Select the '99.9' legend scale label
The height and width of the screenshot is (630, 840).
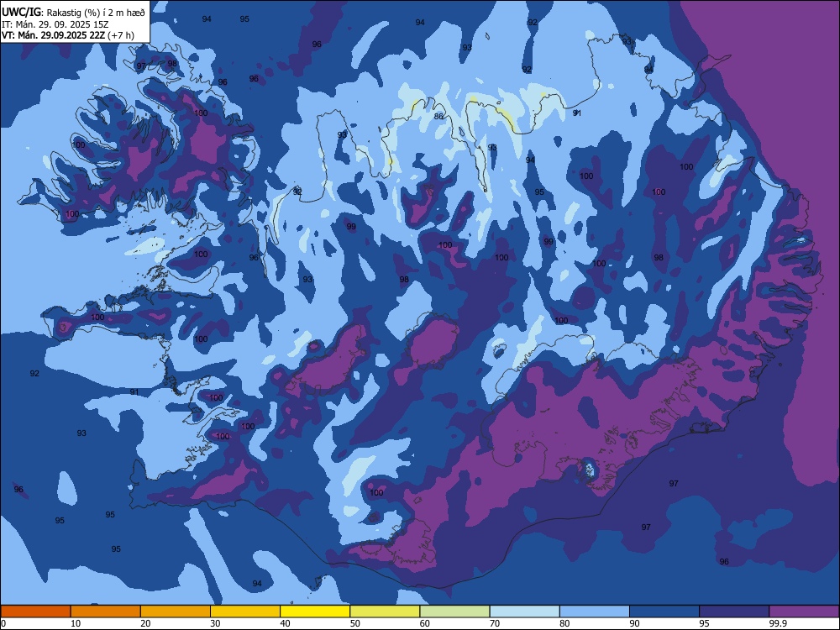click(777, 623)
